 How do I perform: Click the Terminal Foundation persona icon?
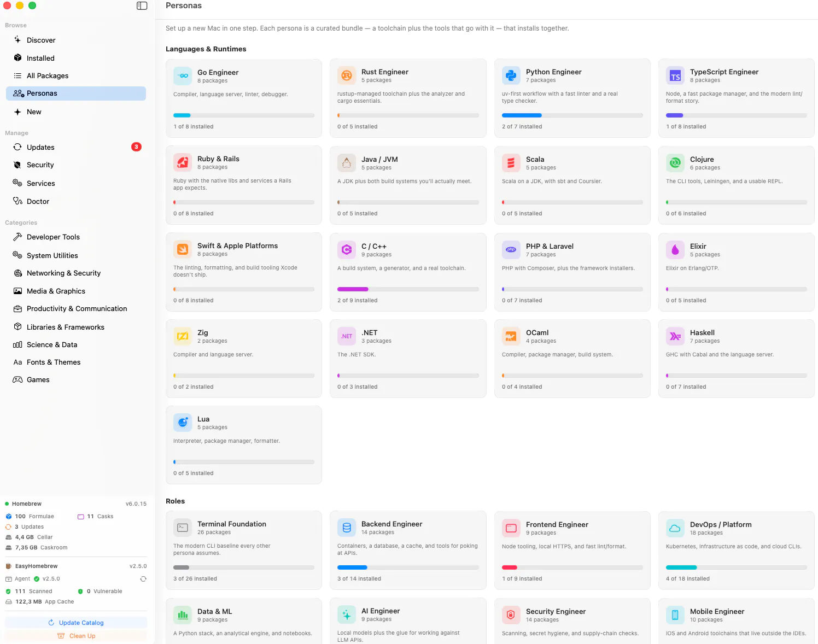(183, 528)
